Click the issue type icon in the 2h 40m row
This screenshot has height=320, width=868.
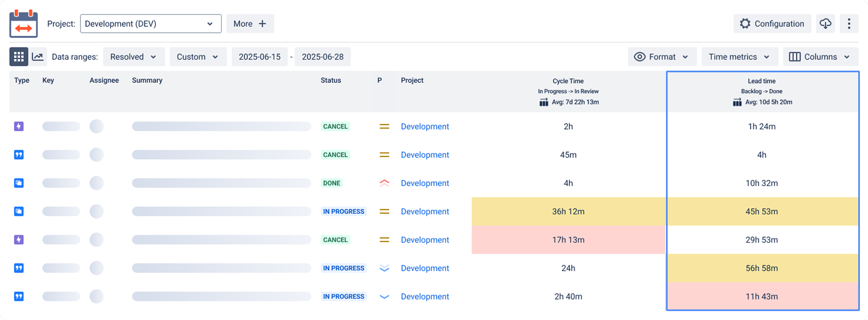[x=19, y=296]
